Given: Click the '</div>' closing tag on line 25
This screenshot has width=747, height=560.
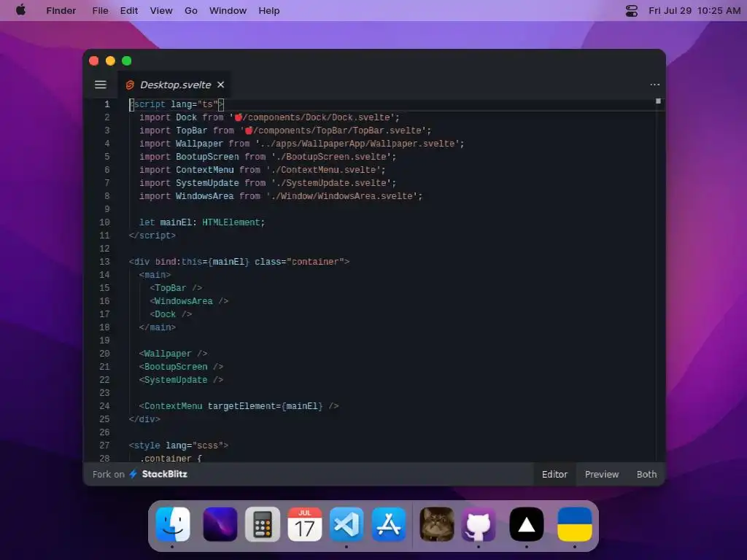Looking at the screenshot, I should [144, 419].
